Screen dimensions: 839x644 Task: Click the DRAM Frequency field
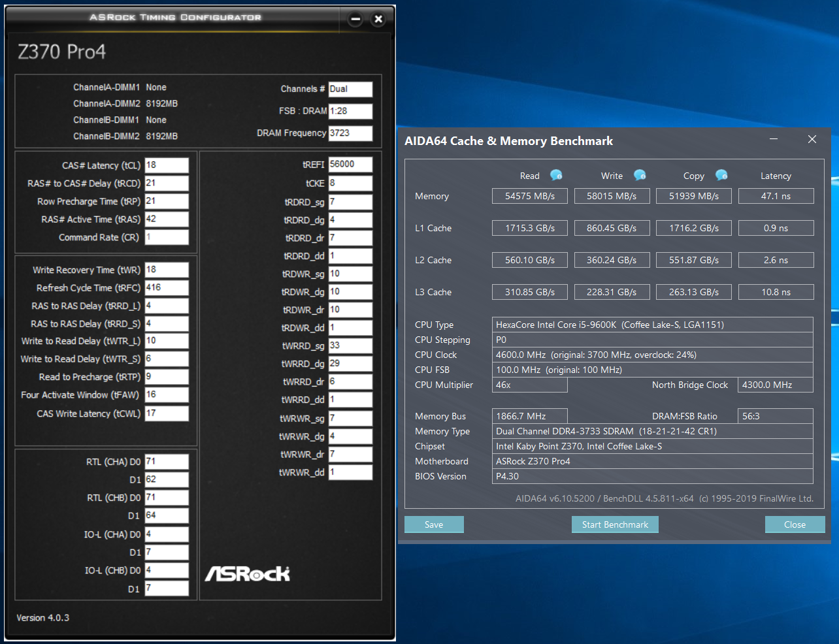tap(350, 133)
